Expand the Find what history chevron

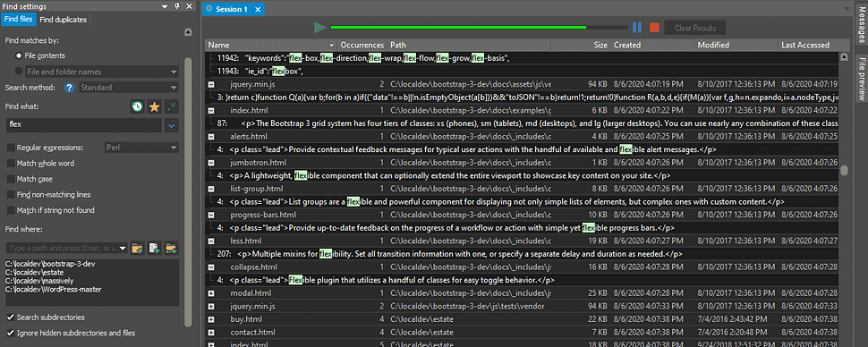pyautogui.click(x=172, y=126)
